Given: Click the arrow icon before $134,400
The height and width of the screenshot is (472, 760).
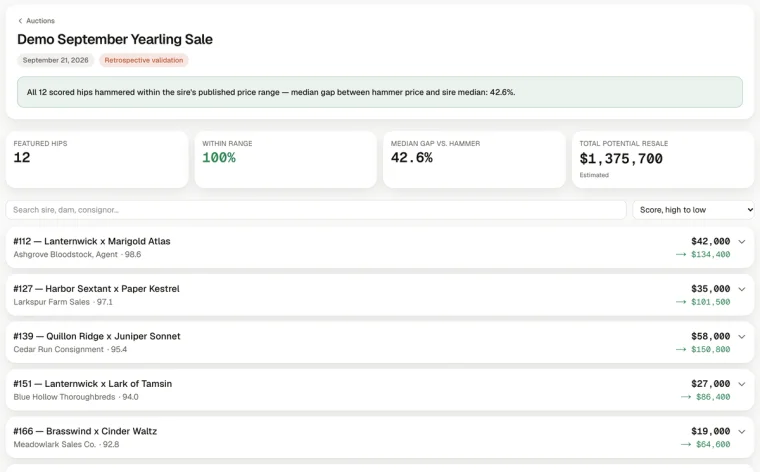Looking at the screenshot, I should coord(681,254).
